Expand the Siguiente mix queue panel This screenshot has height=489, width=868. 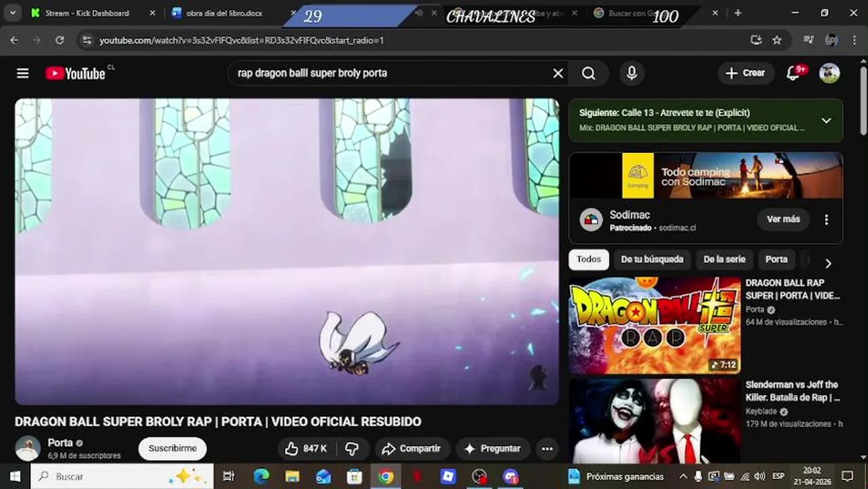coord(826,120)
